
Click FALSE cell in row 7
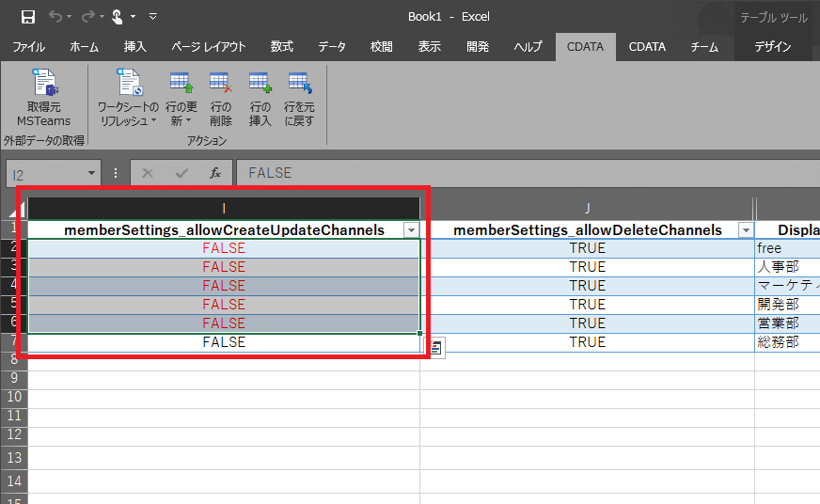224,342
